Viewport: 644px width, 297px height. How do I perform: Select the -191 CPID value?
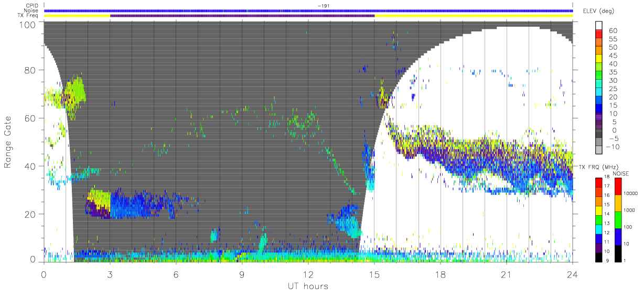[x=324, y=5]
